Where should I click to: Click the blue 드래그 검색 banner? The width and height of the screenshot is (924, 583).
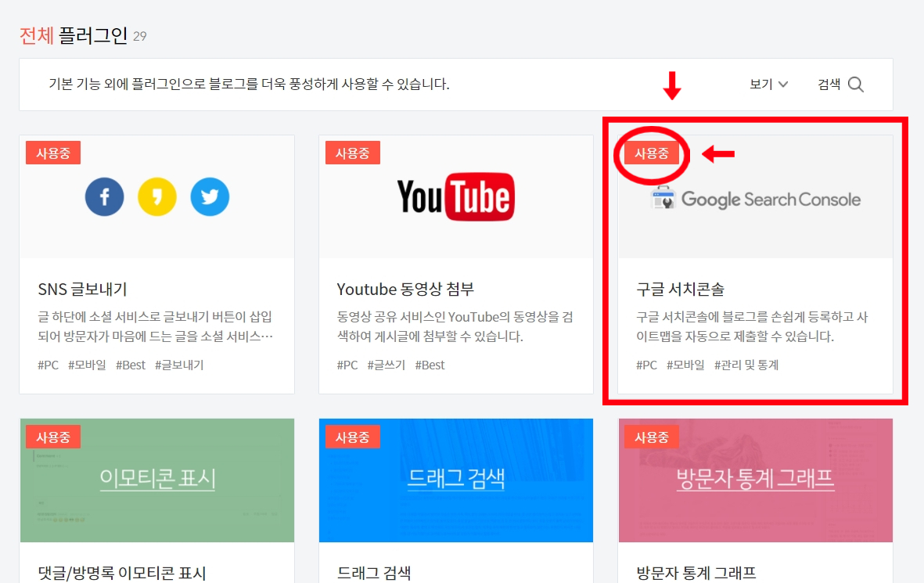[455, 480]
